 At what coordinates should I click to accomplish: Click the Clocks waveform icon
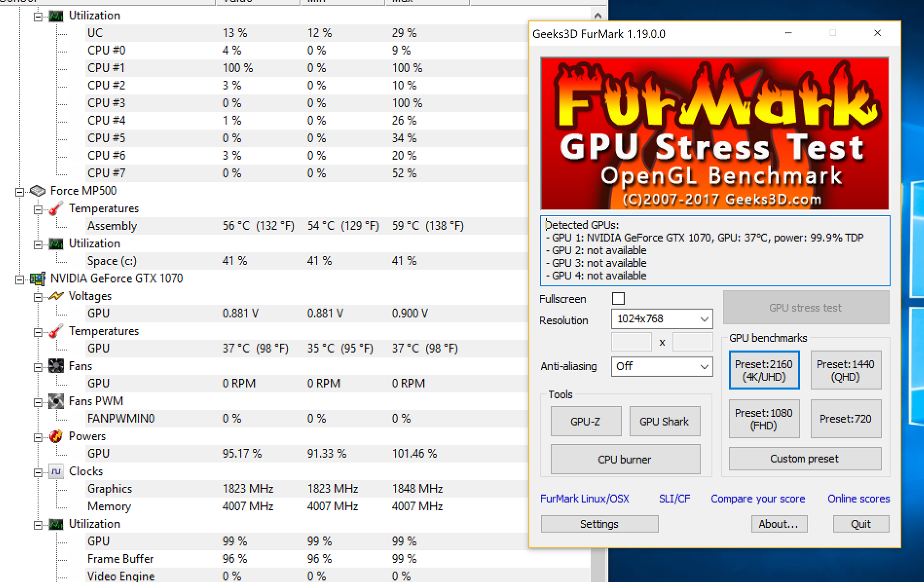tap(56, 471)
